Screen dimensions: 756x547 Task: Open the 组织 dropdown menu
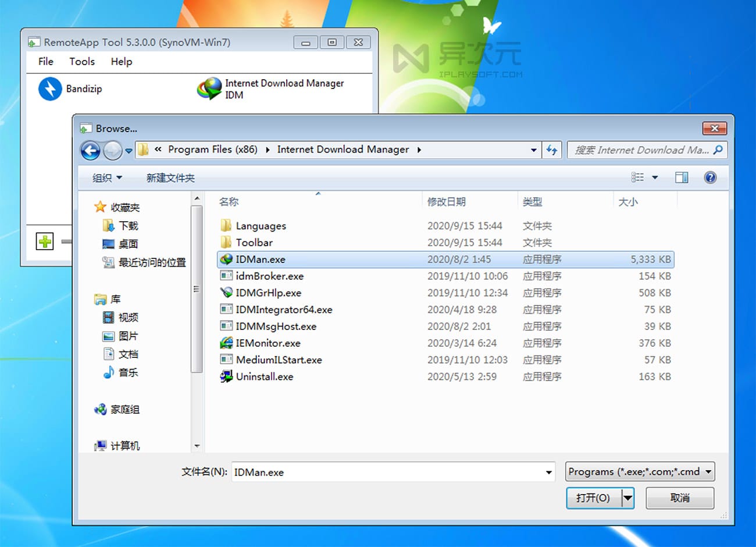(106, 177)
